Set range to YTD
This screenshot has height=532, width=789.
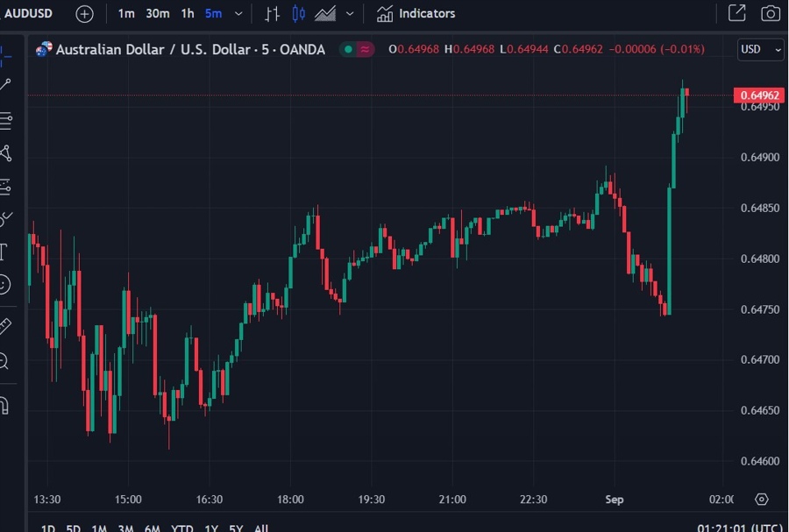click(x=182, y=528)
